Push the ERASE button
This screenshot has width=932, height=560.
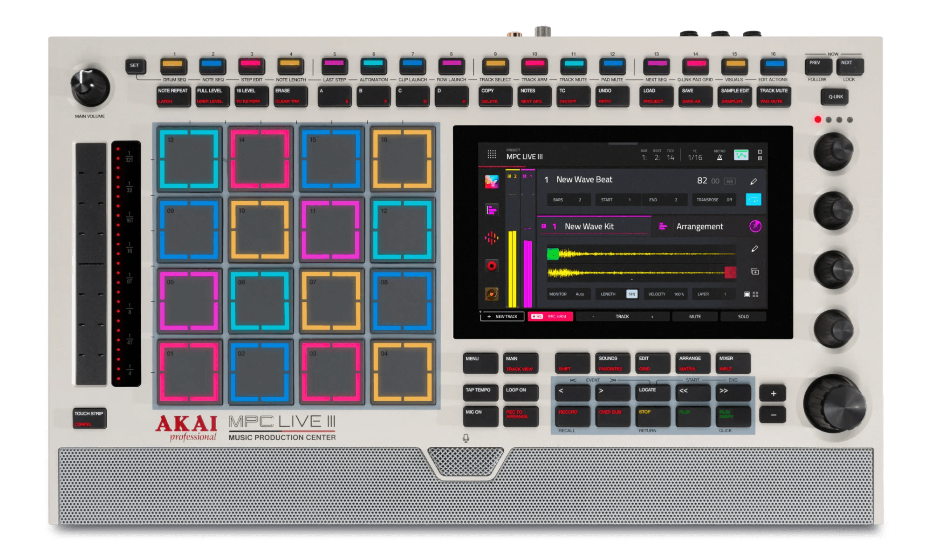click(290, 96)
